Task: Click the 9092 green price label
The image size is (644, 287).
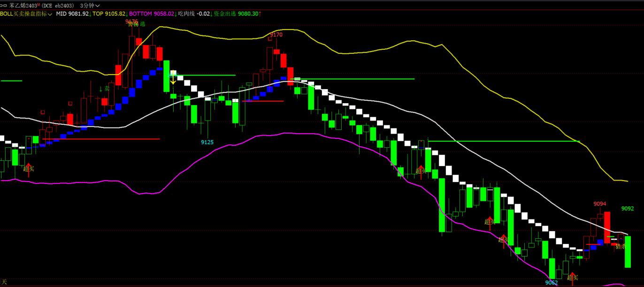Action: pyautogui.click(x=628, y=208)
